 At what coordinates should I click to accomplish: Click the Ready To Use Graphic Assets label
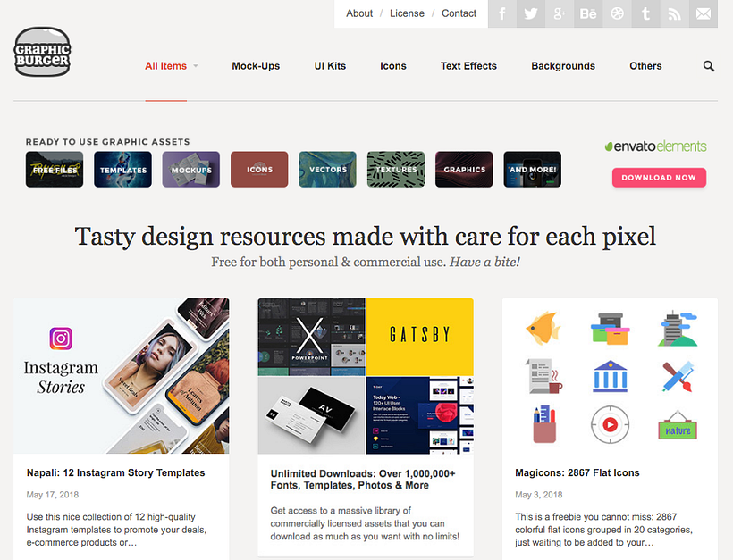(108, 142)
